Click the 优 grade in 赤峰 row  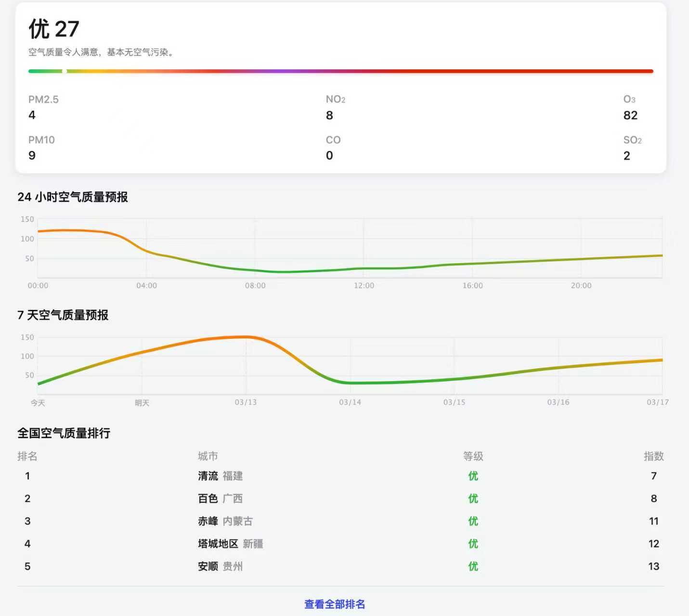coord(473,521)
